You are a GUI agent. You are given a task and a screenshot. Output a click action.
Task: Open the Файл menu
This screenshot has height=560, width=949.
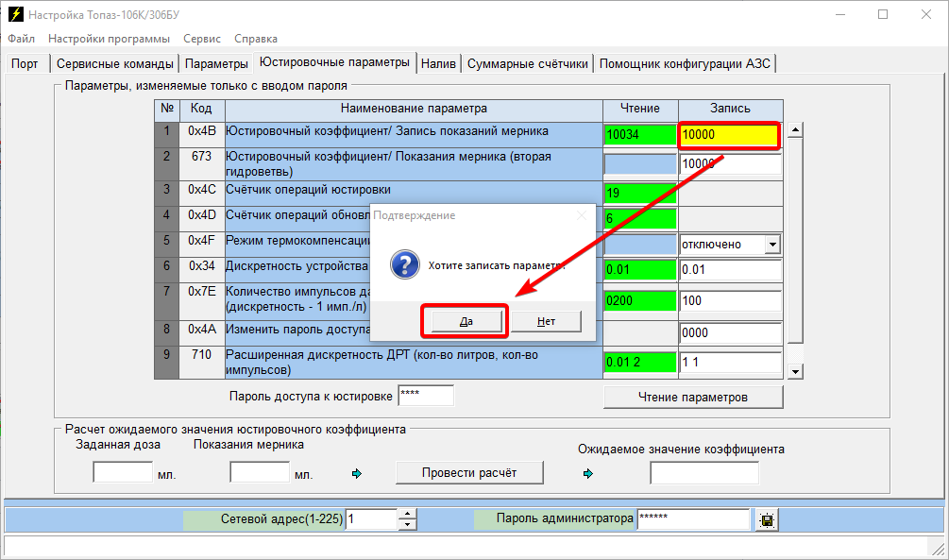pyautogui.click(x=21, y=39)
